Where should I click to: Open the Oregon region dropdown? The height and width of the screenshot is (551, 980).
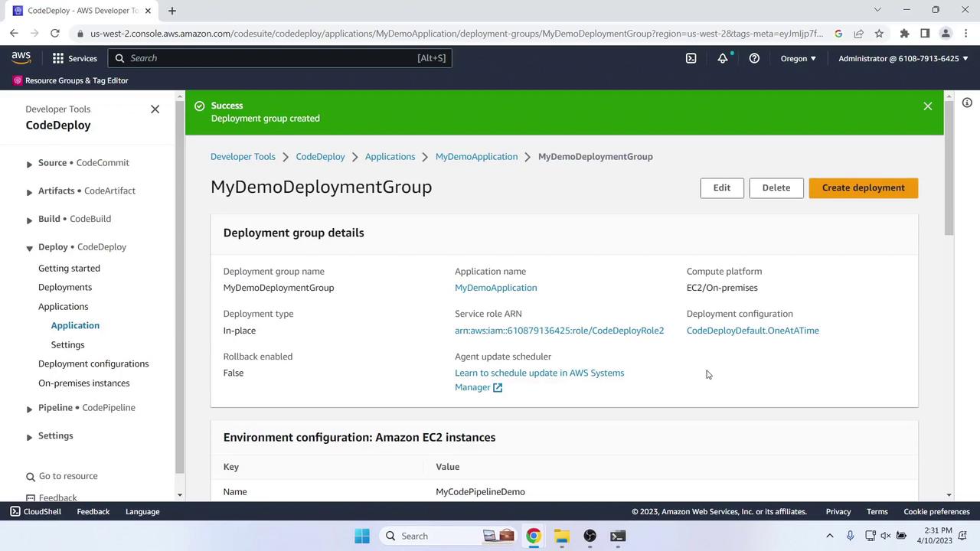tap(799, 58)
